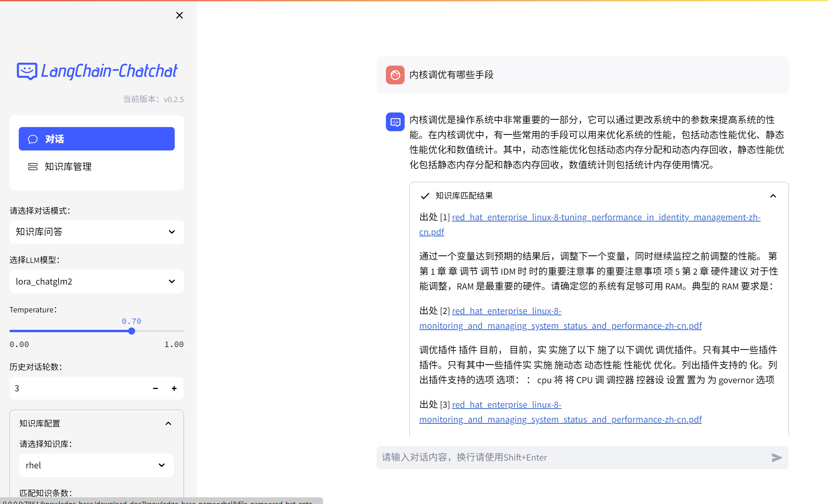
Task: Close the sidebar with the X icon
Action: (x=179, y=15)
